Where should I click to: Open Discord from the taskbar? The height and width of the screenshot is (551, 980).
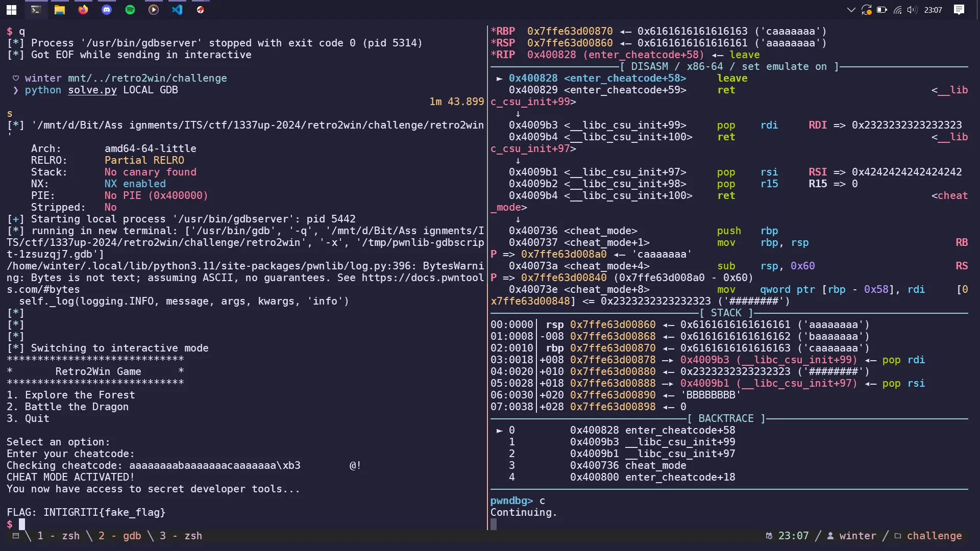[x=107, y=10]
